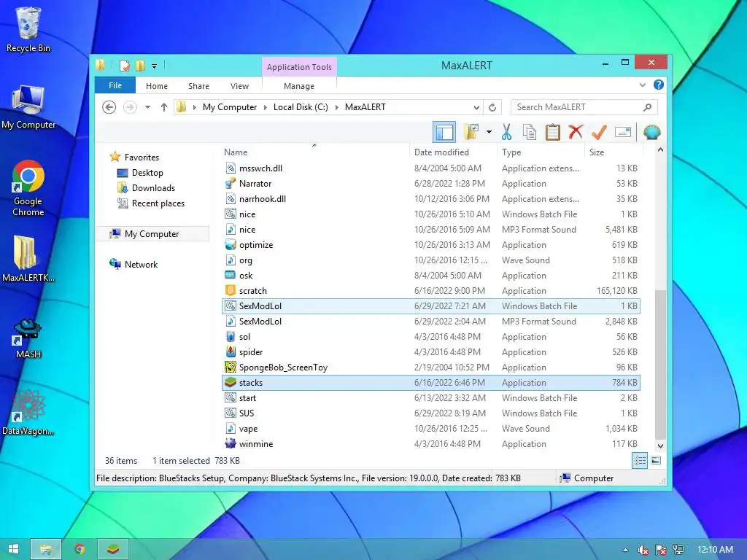Open the folder options dropdown arrow
Screen dimensions: 747x560
coord(489,133)
